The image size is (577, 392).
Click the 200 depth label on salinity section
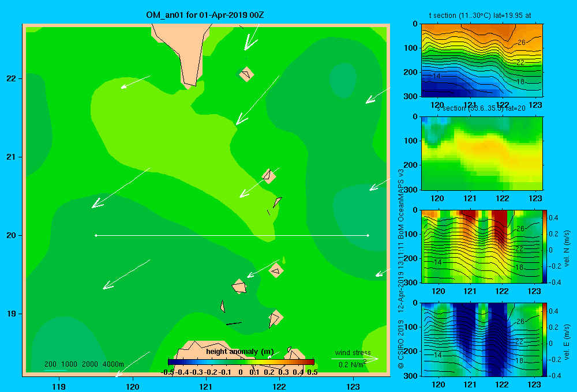click(x=411, y=165)
